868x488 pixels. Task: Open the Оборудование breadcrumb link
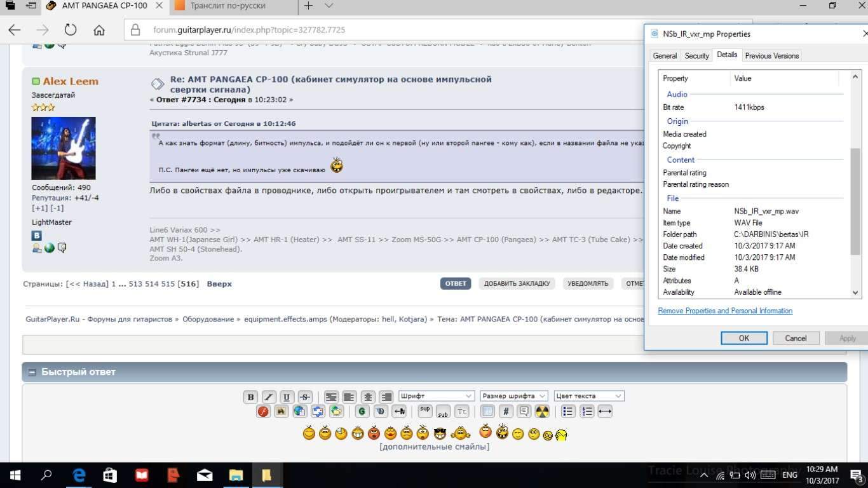pyautogui.click(x=208, y=319)
